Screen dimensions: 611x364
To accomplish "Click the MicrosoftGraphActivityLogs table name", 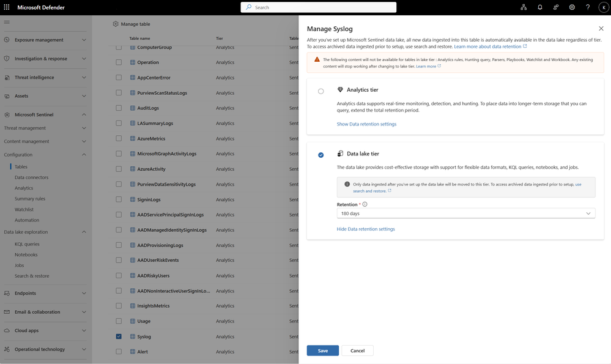I will 167,154.
